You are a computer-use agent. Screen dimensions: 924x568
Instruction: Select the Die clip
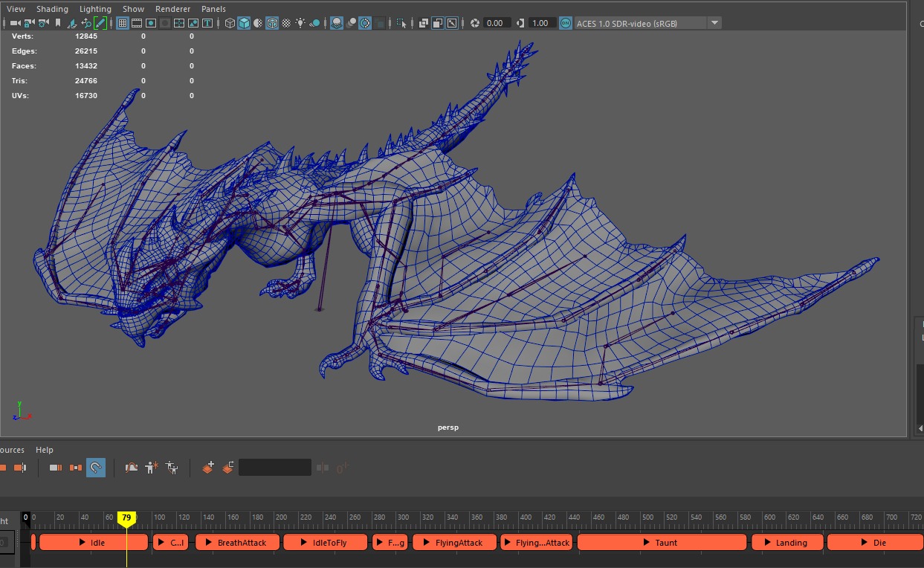click(875, 543)
